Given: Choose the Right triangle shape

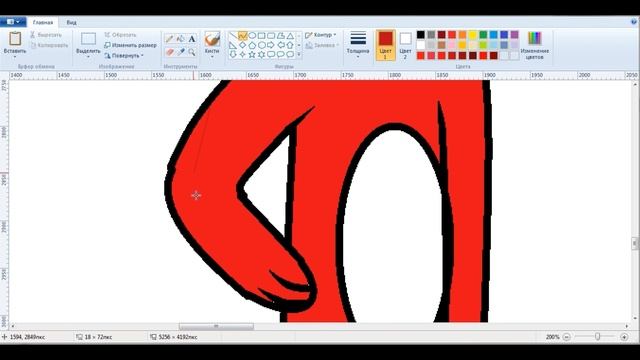Looking at the screenshot, I should point(233,45).
